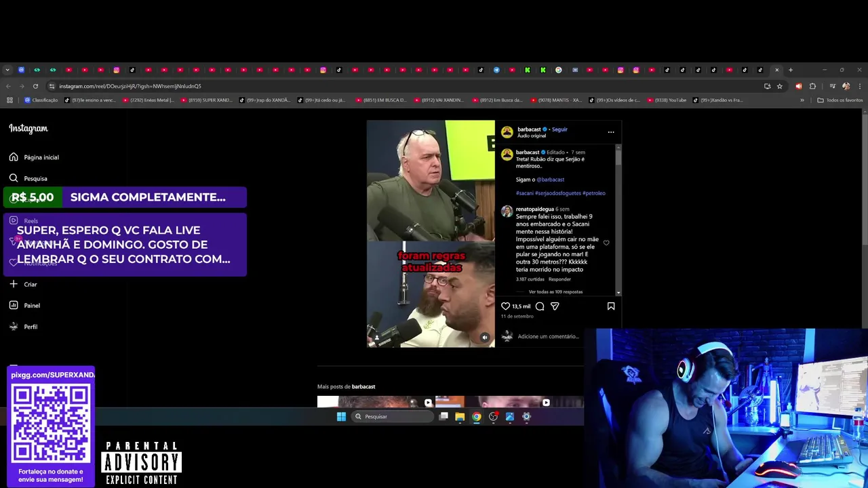Open Instagram Página inicial from sidebar
The width and height of the screenshot is (868, 488).
coord(34,157)
